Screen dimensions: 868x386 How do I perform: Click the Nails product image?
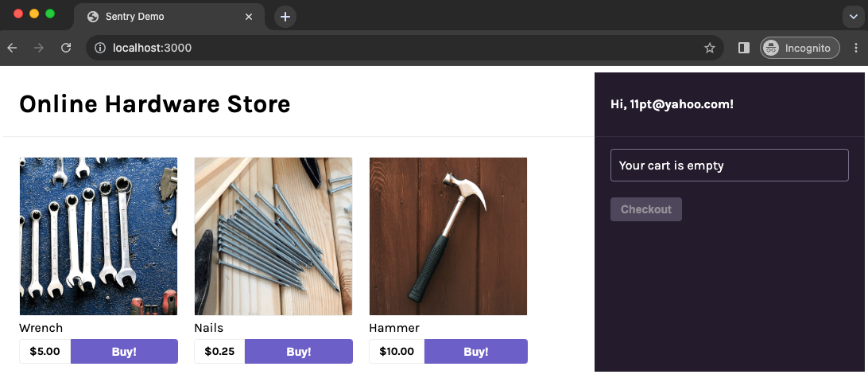pyautogui.click(x=273, y=236)
